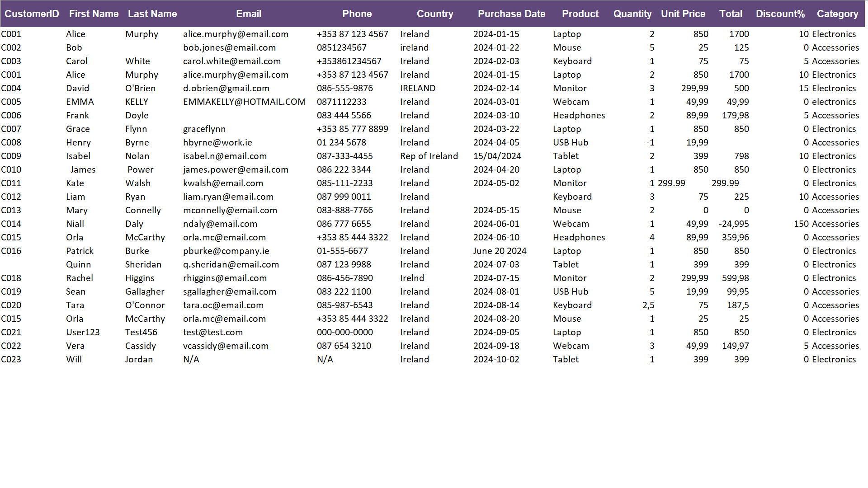Image resolution: width=868 pixels, height=488 pixels.
Task: Click the quantity cell showing -1
Action: click(650, 143)
